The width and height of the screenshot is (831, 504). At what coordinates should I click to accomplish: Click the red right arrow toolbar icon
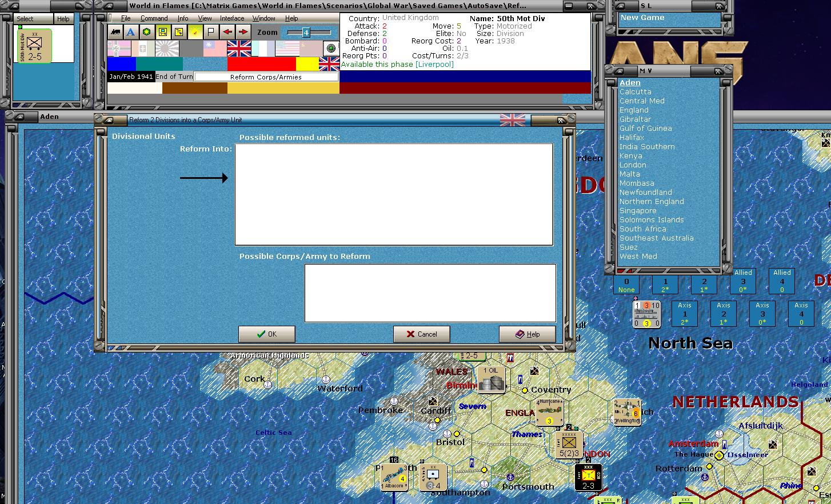point(243,32)
